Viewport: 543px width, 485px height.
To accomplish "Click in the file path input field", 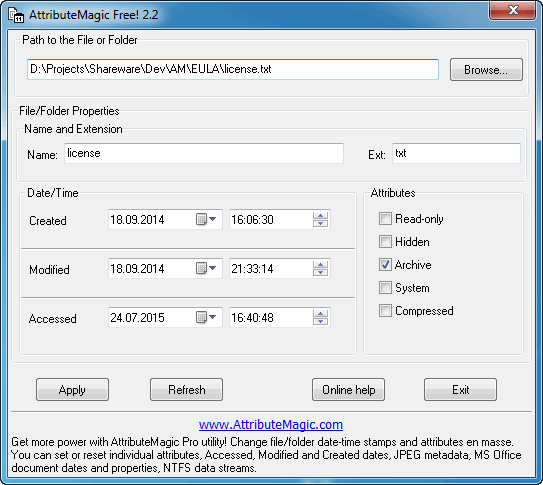I will pos(233,69).
